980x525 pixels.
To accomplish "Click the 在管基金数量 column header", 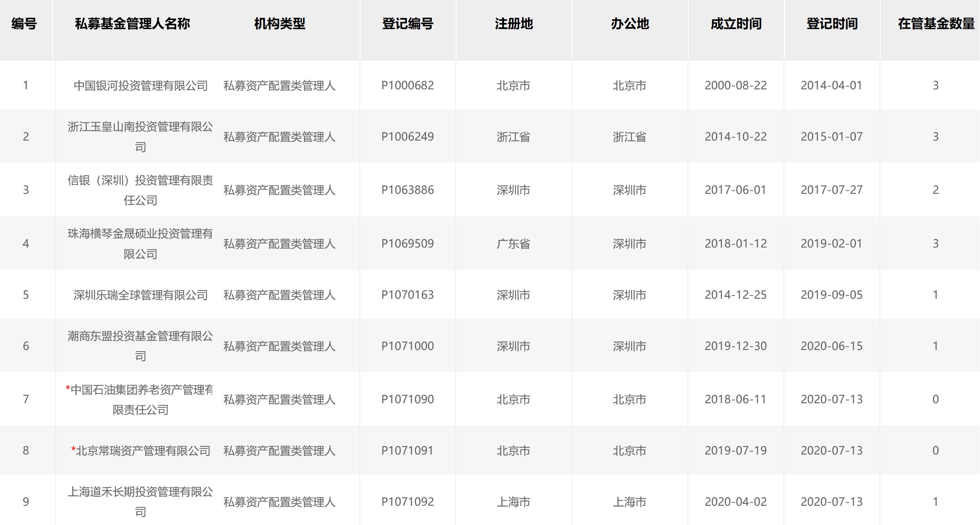I will 936,24.
